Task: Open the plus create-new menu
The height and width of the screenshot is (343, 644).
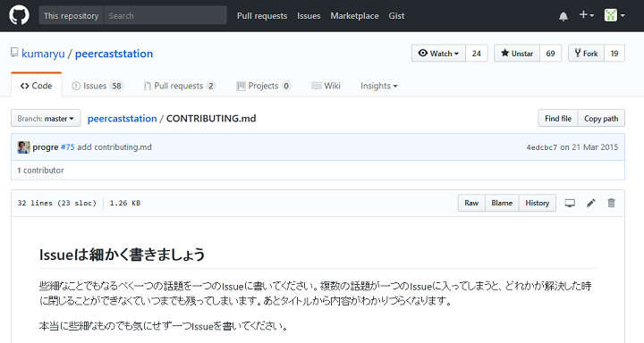Action: [587, 15]
